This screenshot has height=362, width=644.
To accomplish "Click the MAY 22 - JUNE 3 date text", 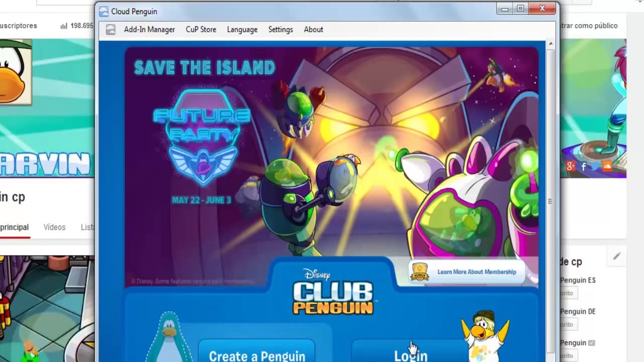I will 201,200.
